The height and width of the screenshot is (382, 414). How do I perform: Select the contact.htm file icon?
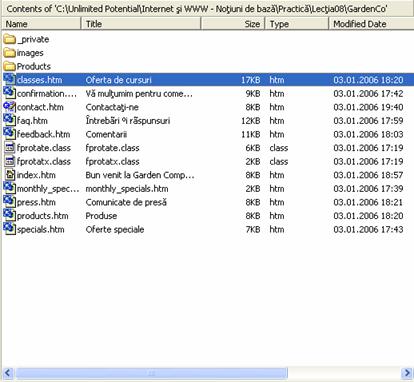[x=10, y=107]
